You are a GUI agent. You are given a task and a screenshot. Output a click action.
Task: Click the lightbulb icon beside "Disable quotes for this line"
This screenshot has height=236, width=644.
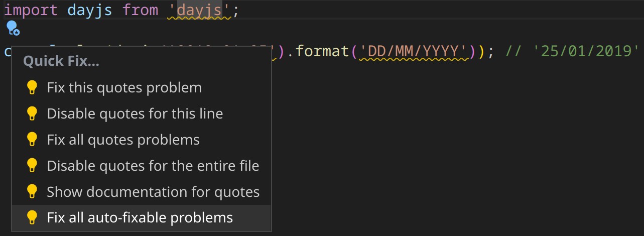click(32, 114)
